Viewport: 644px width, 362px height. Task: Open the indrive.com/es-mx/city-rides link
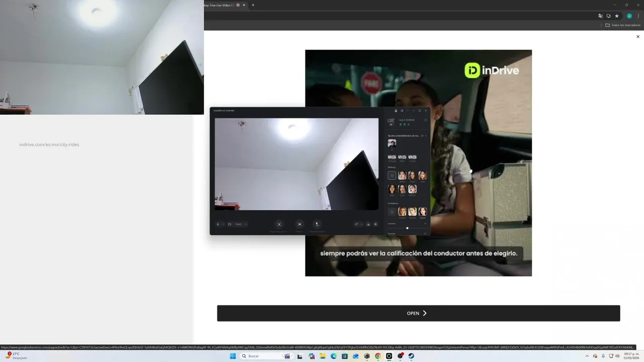49,145
